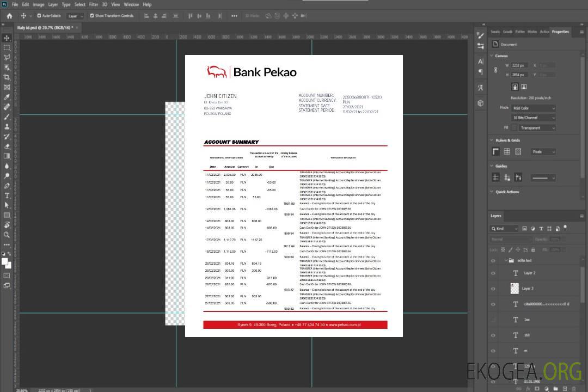The height and width of the screenshot is (392, 588).
Task: Collapse the 'edite text' layer group
Action: click(506, 260)
